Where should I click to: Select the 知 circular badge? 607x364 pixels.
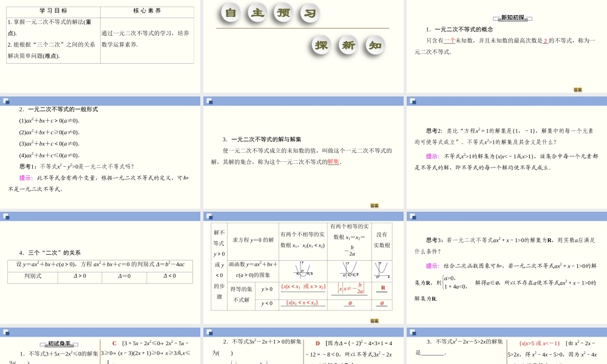click(373, 45)
